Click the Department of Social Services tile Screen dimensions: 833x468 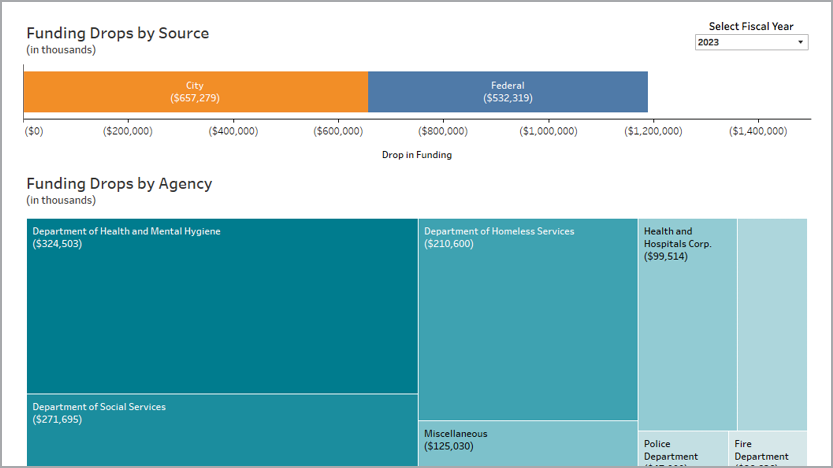(222, 430)
